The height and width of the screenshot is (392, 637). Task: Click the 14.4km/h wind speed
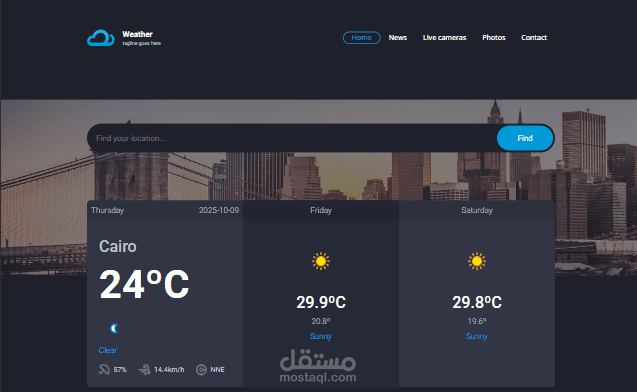pos(169,370)
